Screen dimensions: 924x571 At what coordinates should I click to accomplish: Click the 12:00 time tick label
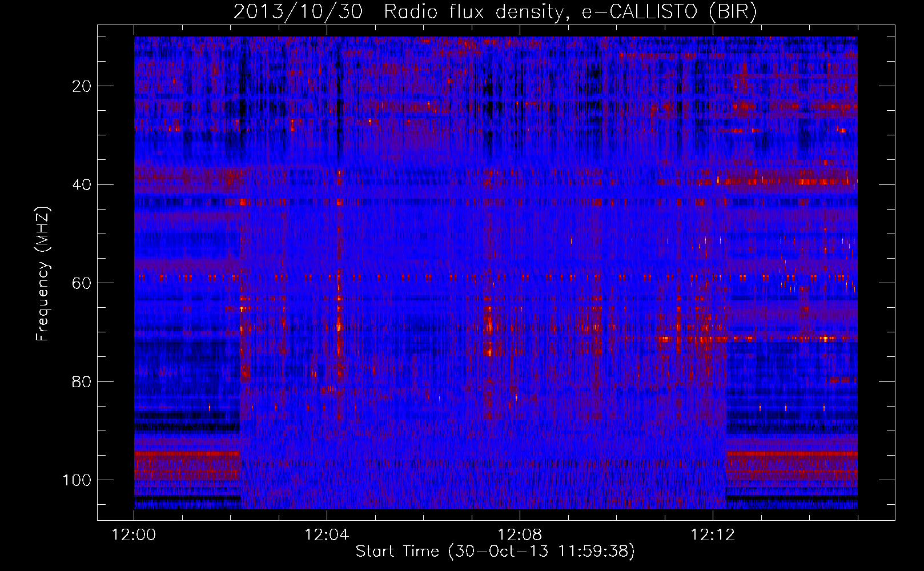134,536
